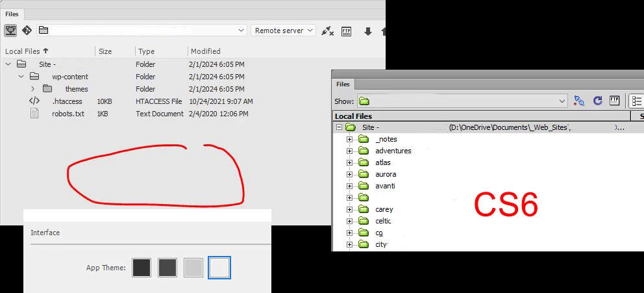Select the carey folder name
Screen dimensions: 644x293
click(384, 209)
